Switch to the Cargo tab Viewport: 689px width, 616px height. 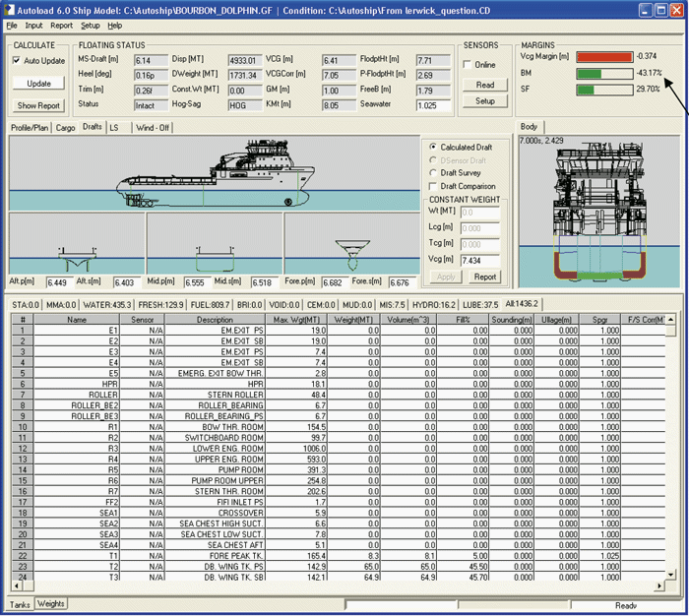tap(65, 128)
